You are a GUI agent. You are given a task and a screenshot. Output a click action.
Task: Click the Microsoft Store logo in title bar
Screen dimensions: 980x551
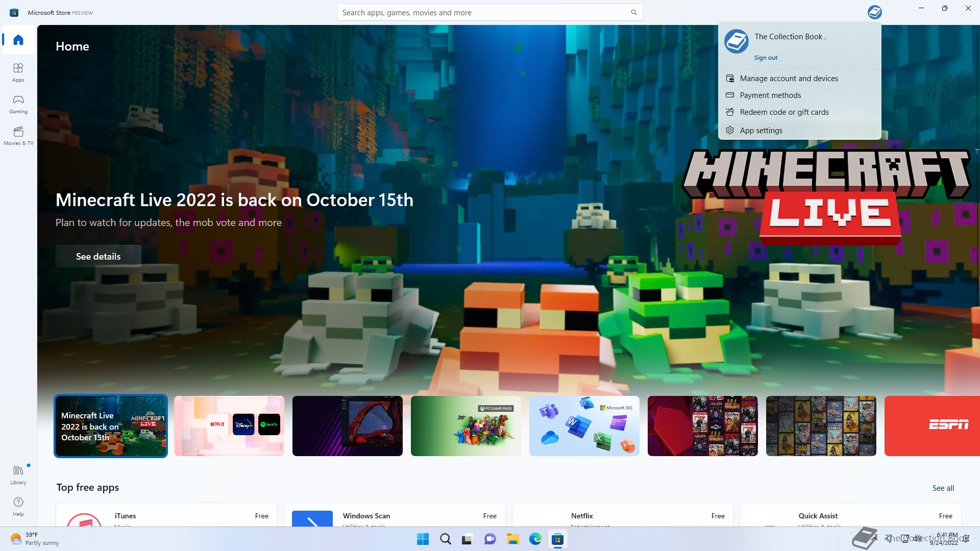(14, 12)
